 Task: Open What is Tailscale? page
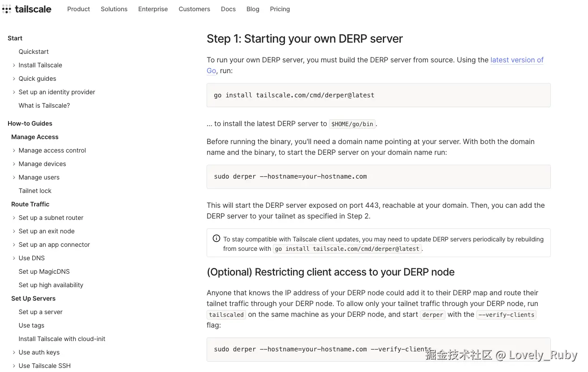pyautogui.click(x=44, y=105)
